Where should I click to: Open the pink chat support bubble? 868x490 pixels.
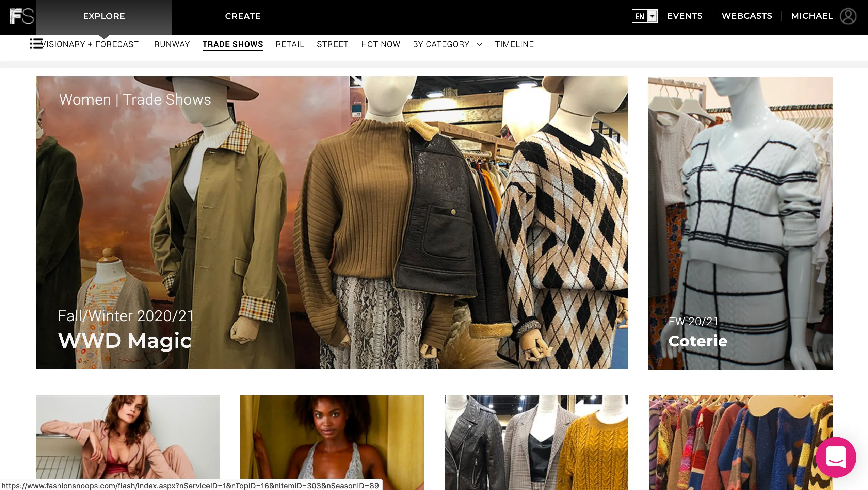point(836,457)
